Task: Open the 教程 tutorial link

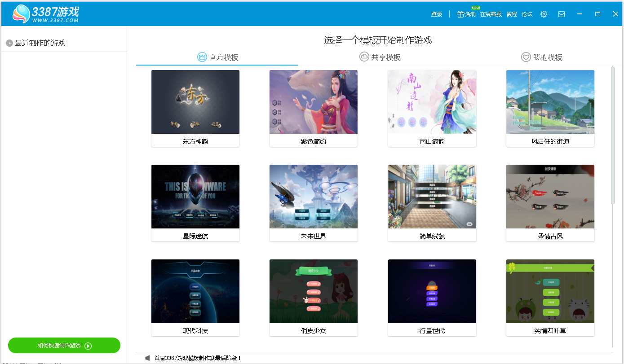Action: [x=512, y=14]
